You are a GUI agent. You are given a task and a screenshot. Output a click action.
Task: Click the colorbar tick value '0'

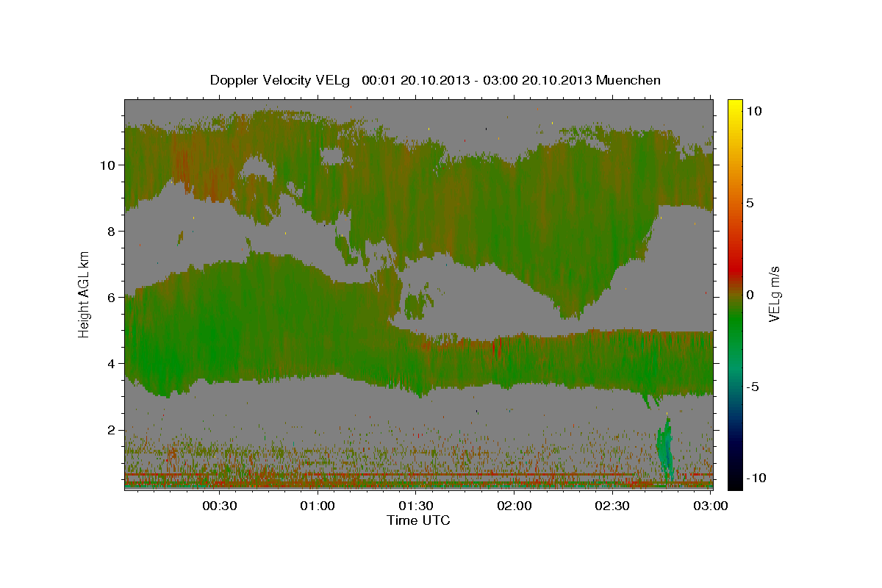point(750,295)
